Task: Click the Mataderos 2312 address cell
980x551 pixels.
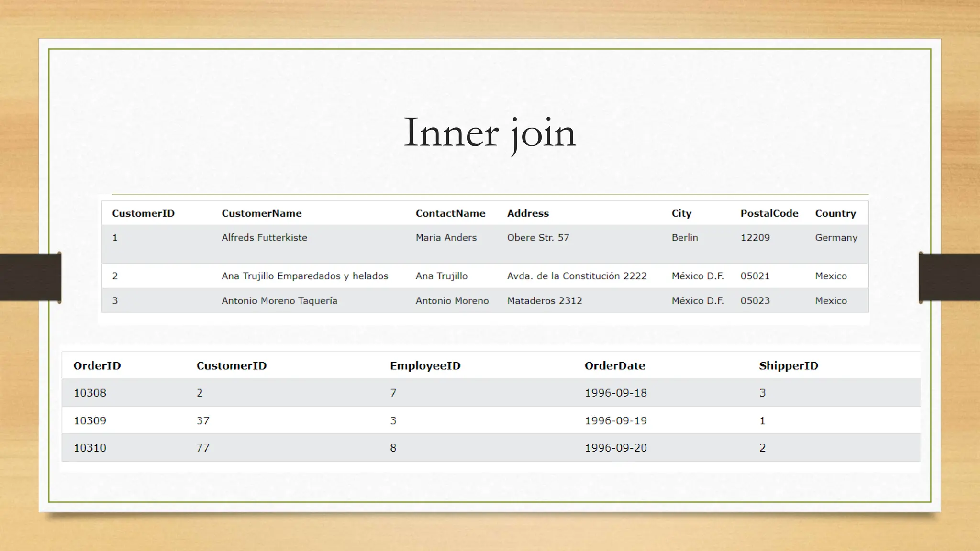Action: point(544,301)
